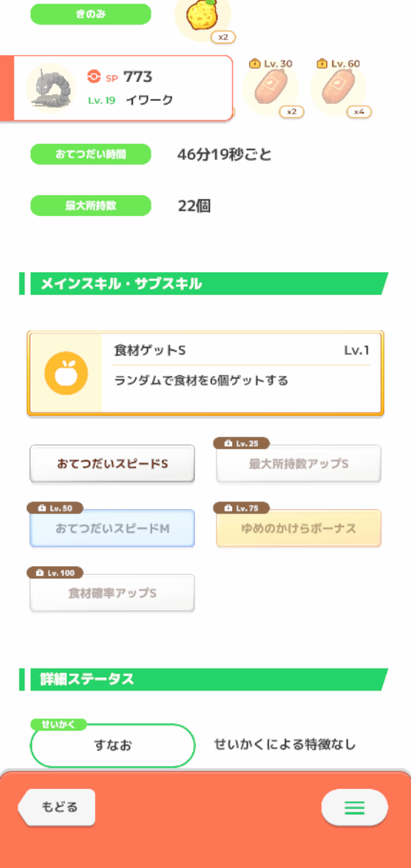The height and width of the screenshot is (868, 411).
Task: Tap the すなお nature button
Action: [112, 746]
